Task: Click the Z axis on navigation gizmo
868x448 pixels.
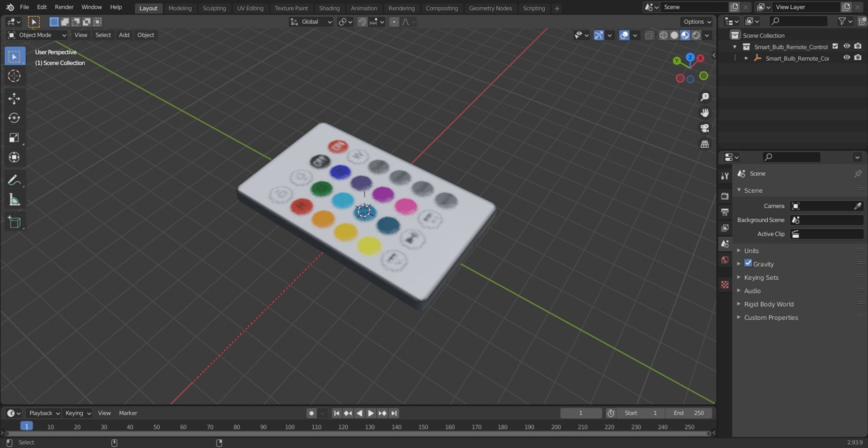Action: [x=690, y=57]
